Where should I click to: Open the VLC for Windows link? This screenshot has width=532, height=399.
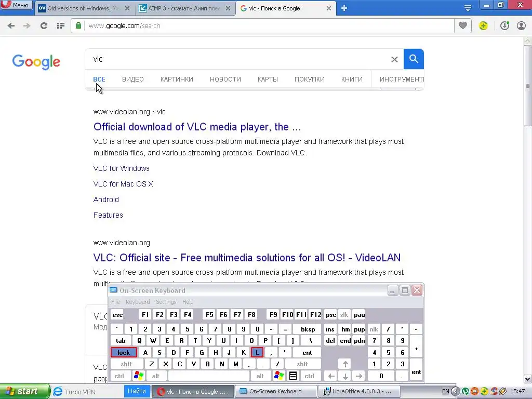point(122,168)
